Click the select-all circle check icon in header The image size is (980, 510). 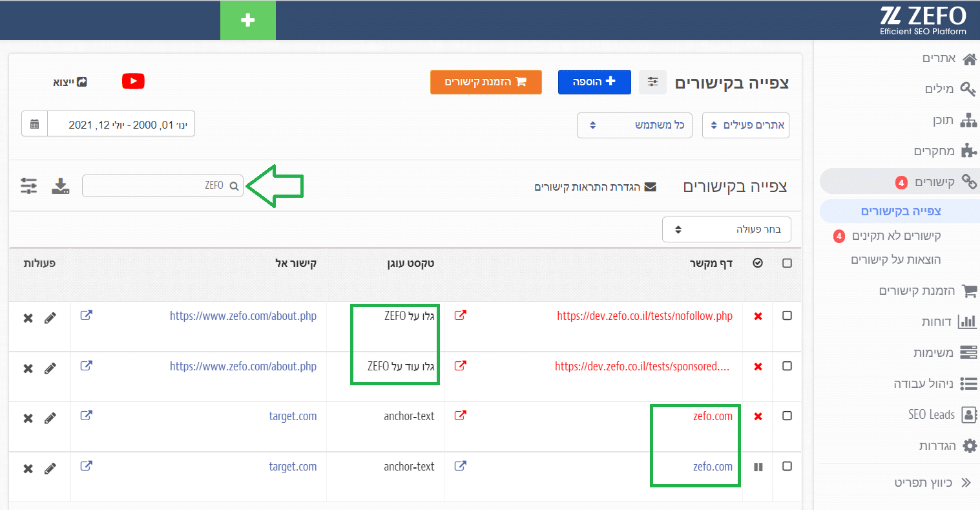click(758, 263)
